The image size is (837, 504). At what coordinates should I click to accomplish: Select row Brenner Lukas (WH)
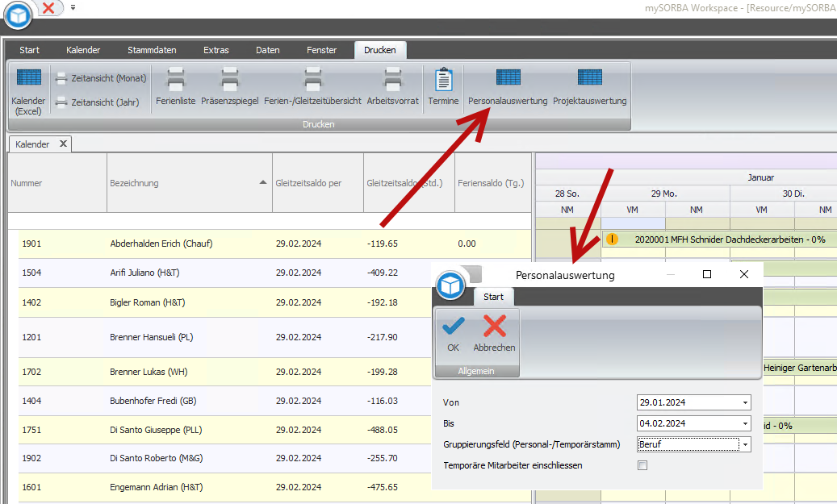[224, 372]
